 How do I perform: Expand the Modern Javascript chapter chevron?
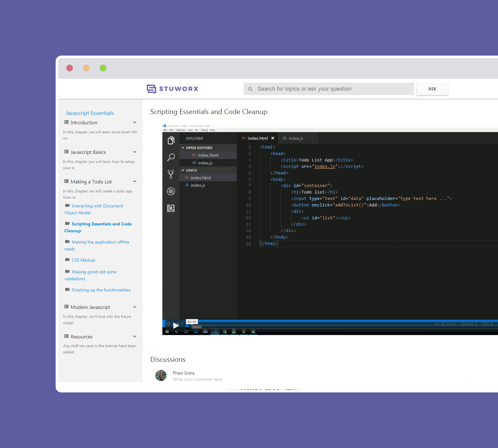point(134,307)
